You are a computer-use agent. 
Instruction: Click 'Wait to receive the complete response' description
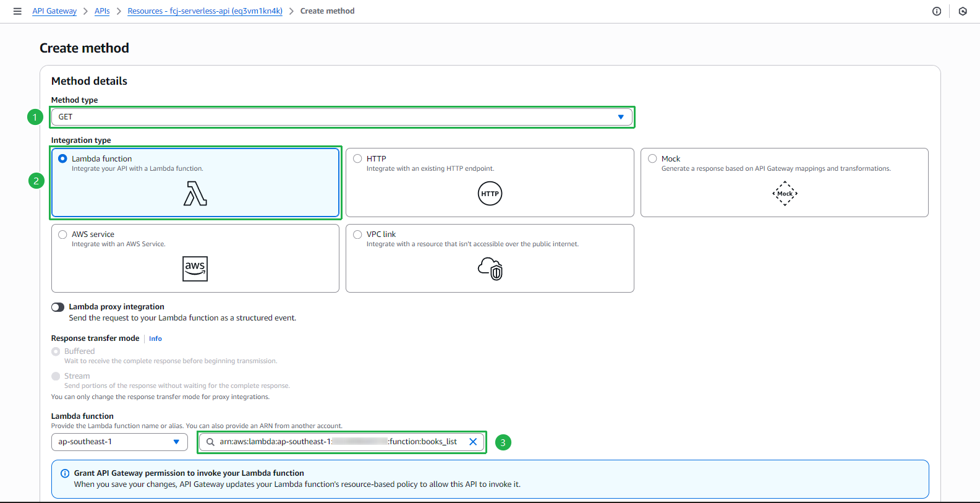tap(171, 361)
